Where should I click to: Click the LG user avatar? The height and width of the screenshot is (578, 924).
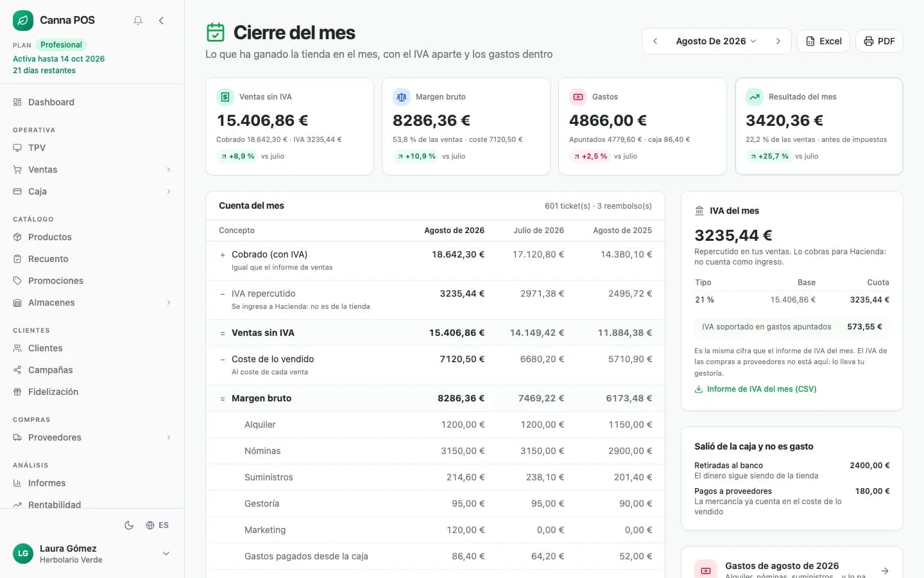[x=23, y=554]
